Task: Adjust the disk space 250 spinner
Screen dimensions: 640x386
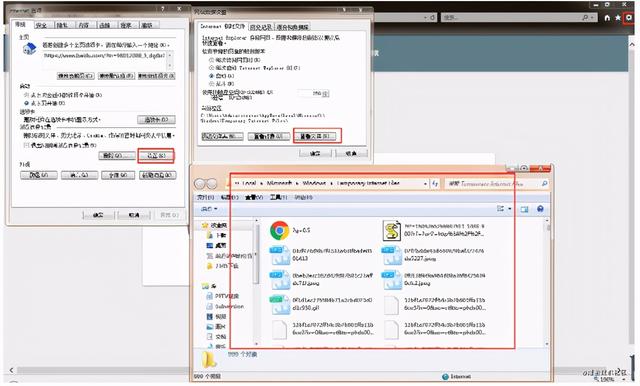Action: click(326, 93)
